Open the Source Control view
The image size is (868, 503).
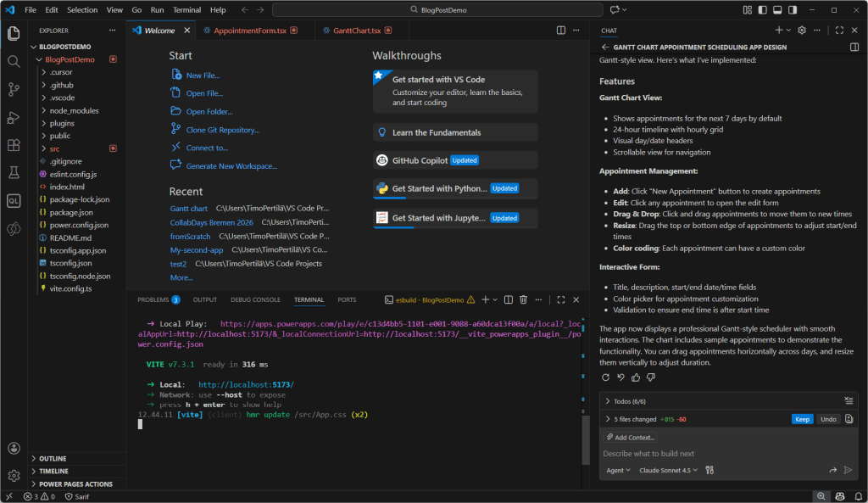click(x=14, y=89)
